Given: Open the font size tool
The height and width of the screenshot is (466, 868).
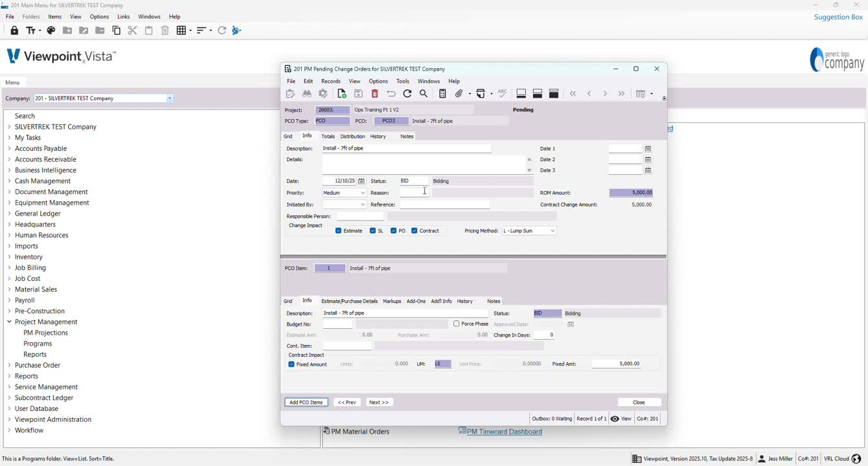Looking at the screenshot, I should [x=33, y=30].
